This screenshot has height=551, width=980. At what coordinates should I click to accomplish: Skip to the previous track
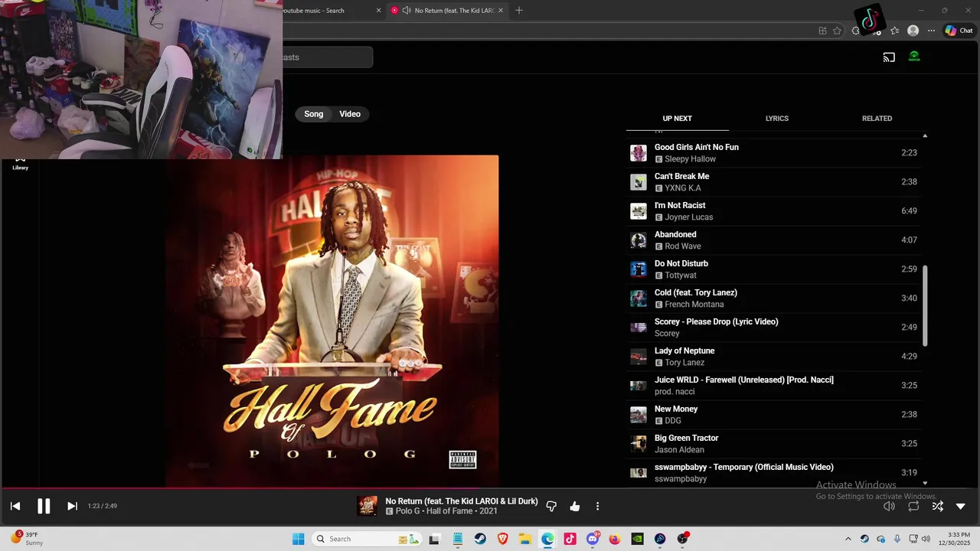coord(15,506)
